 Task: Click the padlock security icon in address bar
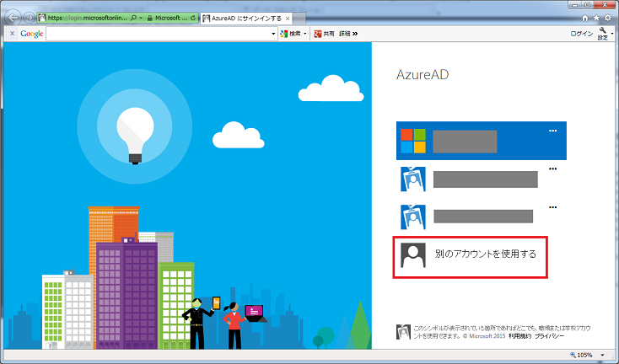point(149,18)
